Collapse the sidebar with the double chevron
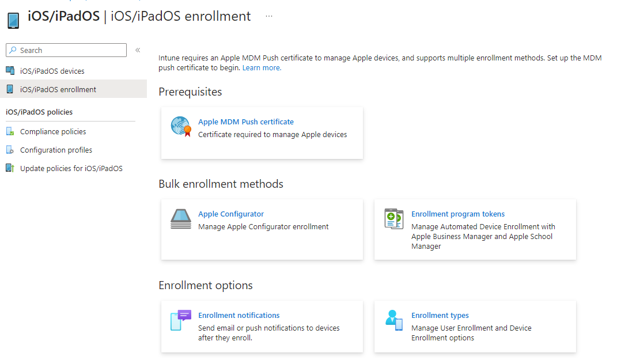 point(138,50)
